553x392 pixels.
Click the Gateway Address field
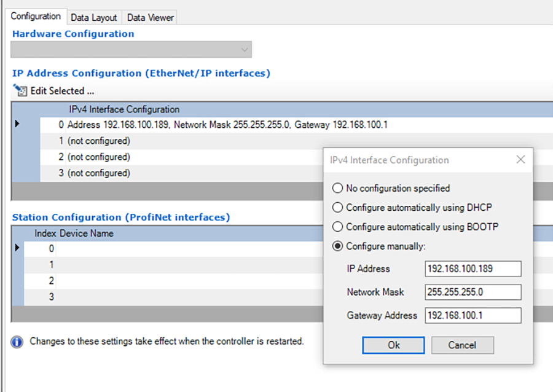[473, 315]
